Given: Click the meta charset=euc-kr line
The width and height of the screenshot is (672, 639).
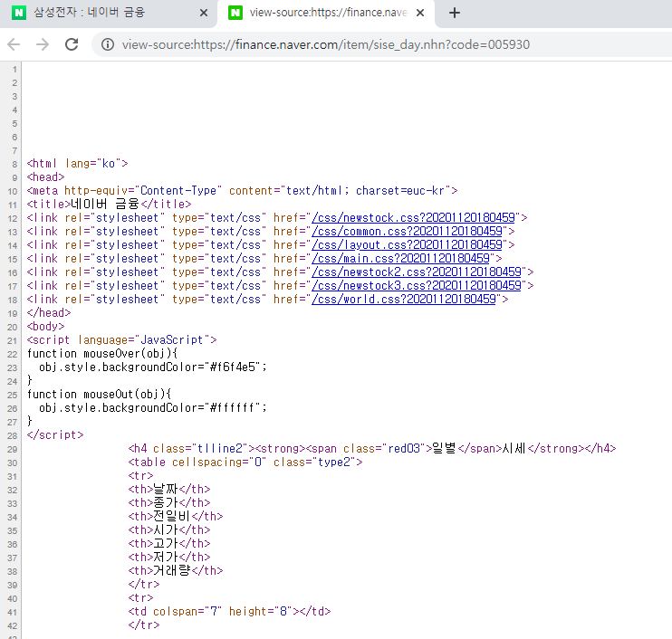Looking at the screenshot, I should (242, 191).
